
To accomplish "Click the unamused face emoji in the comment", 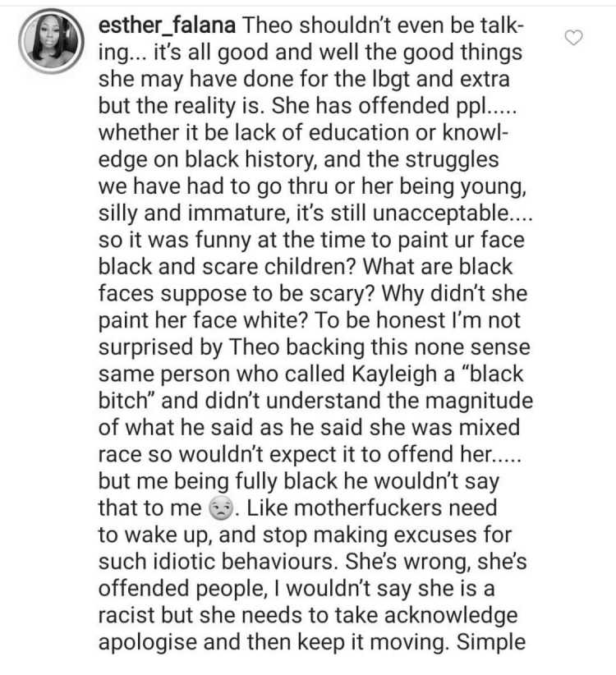I will [220, 509].
